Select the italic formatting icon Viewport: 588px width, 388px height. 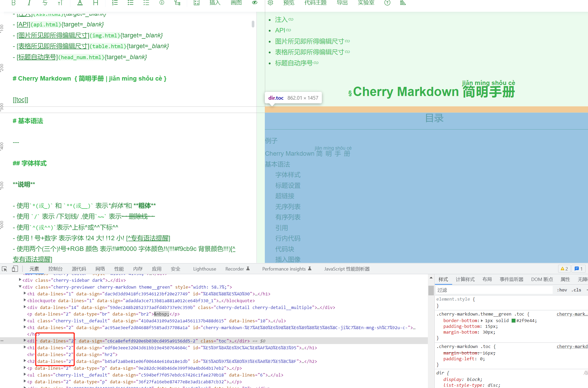(29, 3)
